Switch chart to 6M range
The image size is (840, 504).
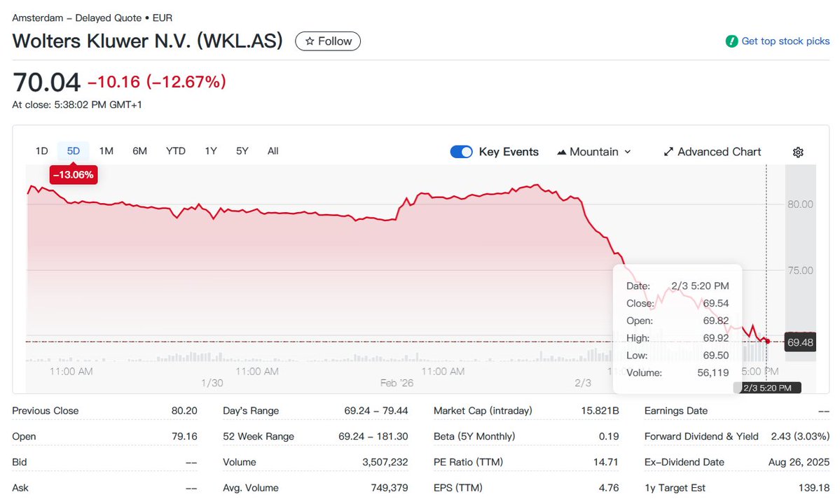pos(140,150)
